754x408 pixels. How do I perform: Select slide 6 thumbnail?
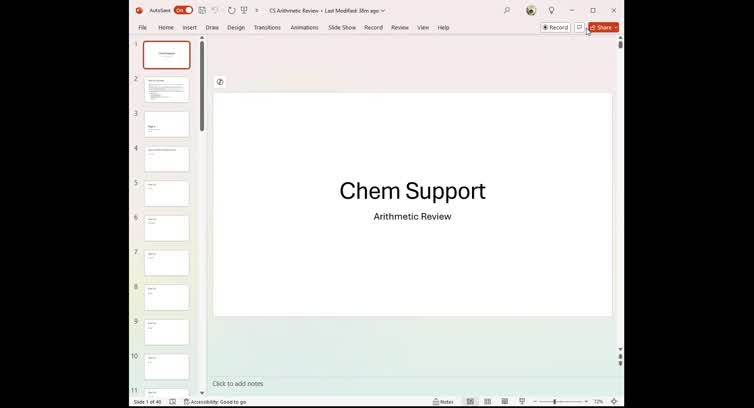point(166,228)
